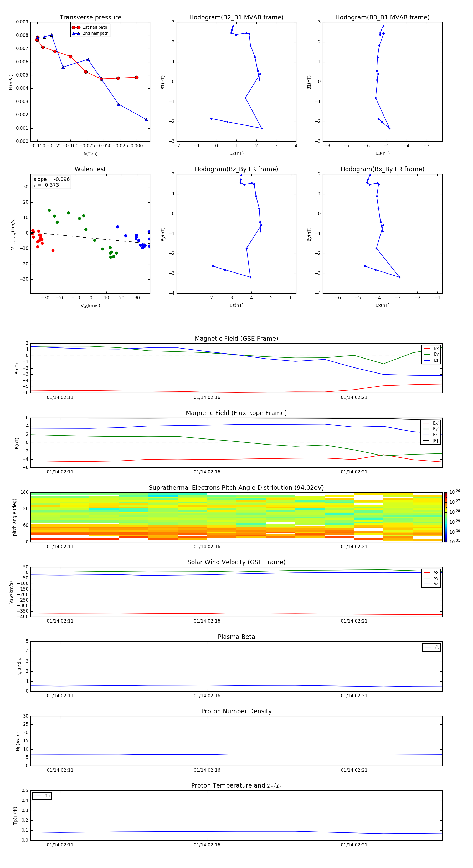The height and width of the screenshot is (868, 473).
Task: Click the 'Transverse pressure' plot title
Action: pos(90,18)
